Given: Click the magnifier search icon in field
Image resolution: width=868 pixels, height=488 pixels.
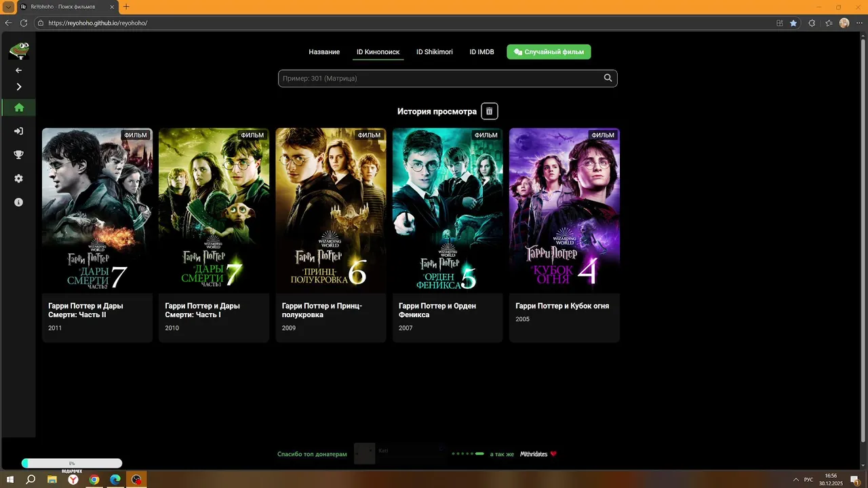Looking at the screenshot, I should click(608, 78).
